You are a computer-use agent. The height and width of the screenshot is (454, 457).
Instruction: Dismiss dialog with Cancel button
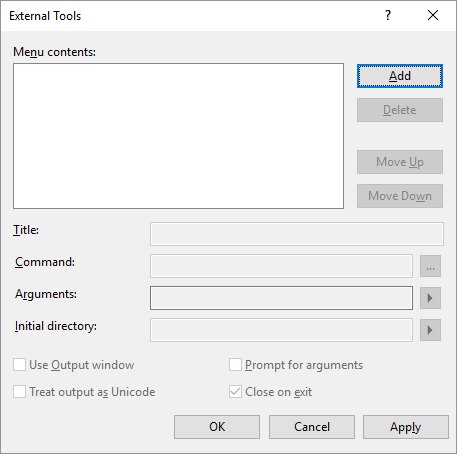click(x=312, y=427)
